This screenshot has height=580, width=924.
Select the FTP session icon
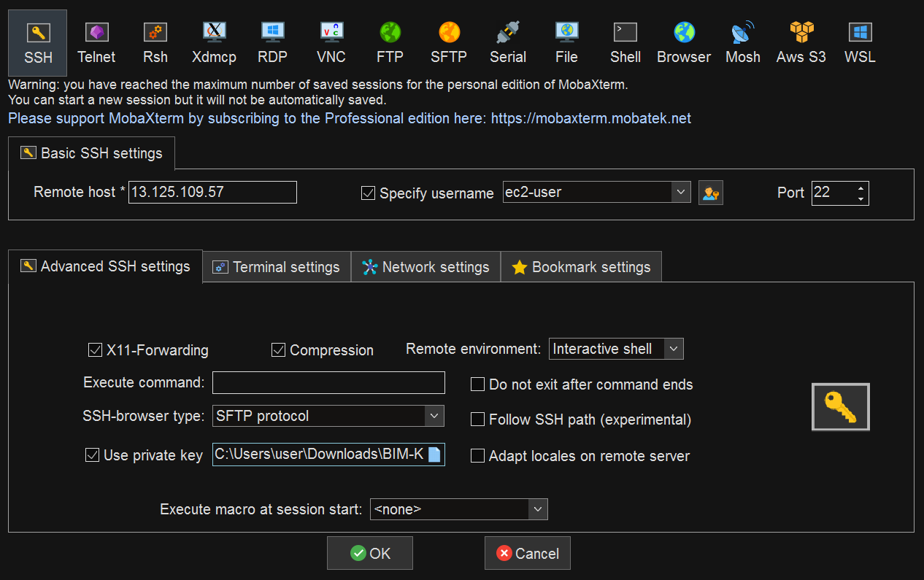point(390,43)
